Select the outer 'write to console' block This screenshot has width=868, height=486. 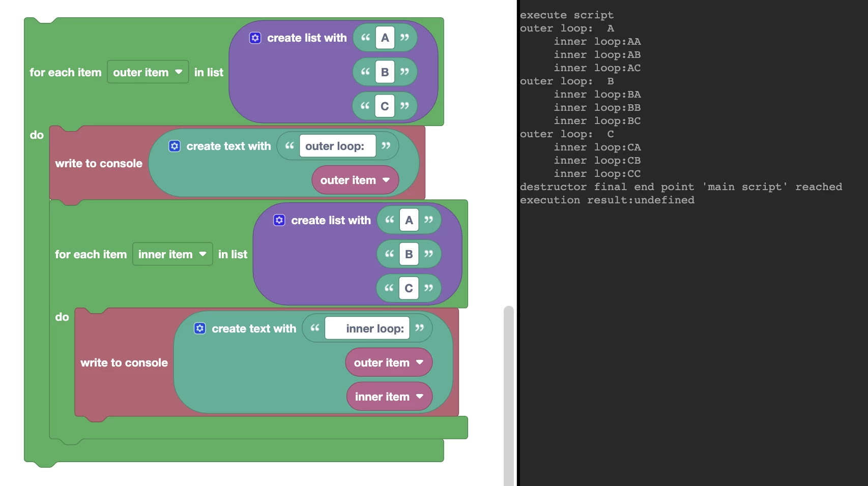(x=99, y=163)
